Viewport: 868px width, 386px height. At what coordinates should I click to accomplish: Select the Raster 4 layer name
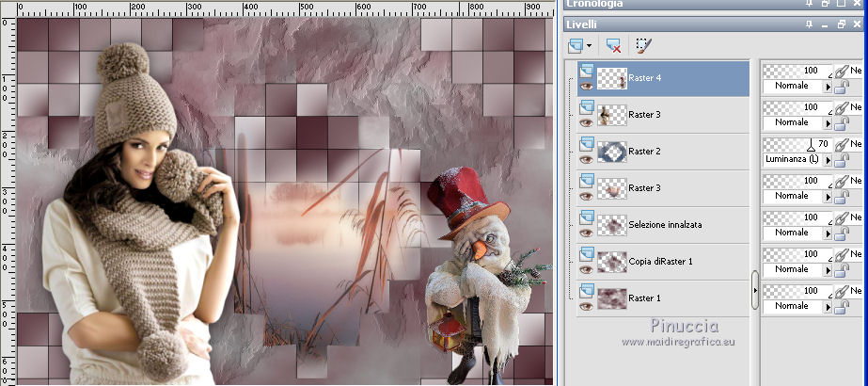point(644,78)
